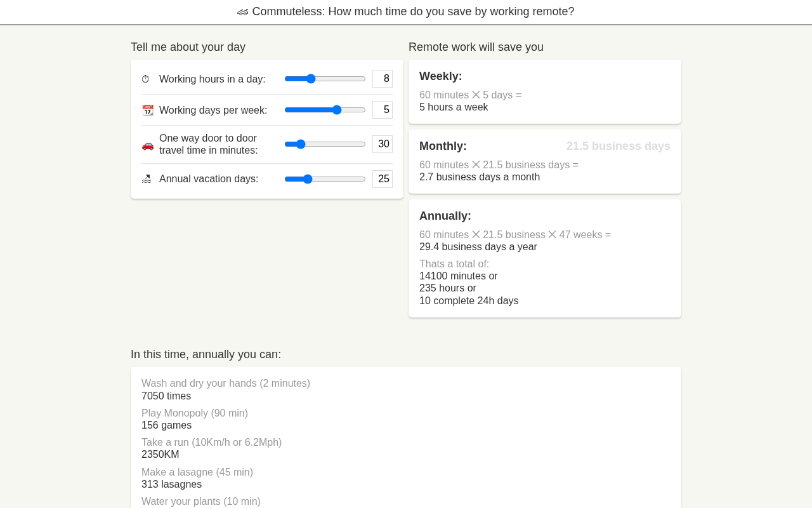Viewport: 812px width, 508px height.
Task: Select the working hours field showing 8
Action: (383, 79)
